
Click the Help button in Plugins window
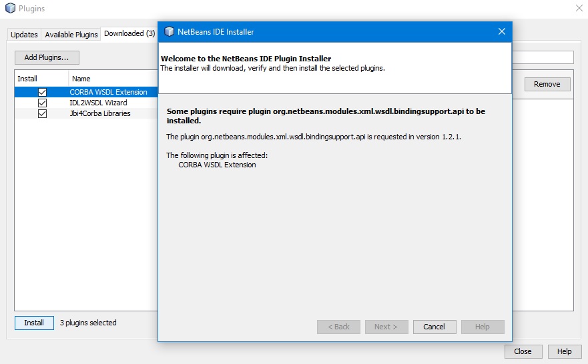[x=565, y=351]
